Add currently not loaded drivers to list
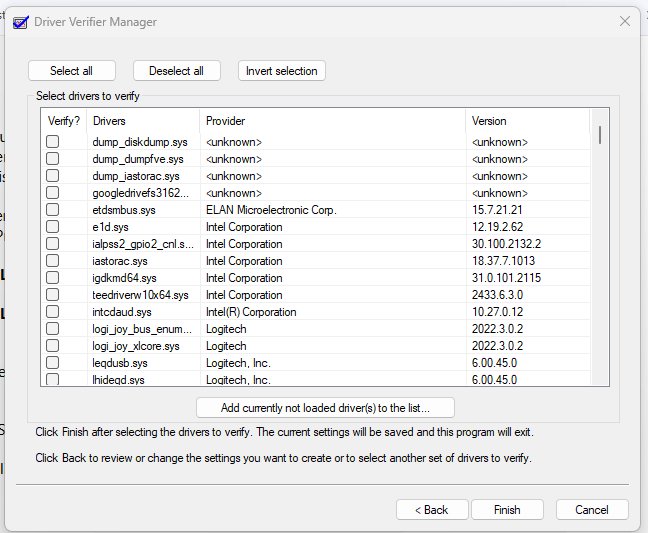 coord(325,408)
